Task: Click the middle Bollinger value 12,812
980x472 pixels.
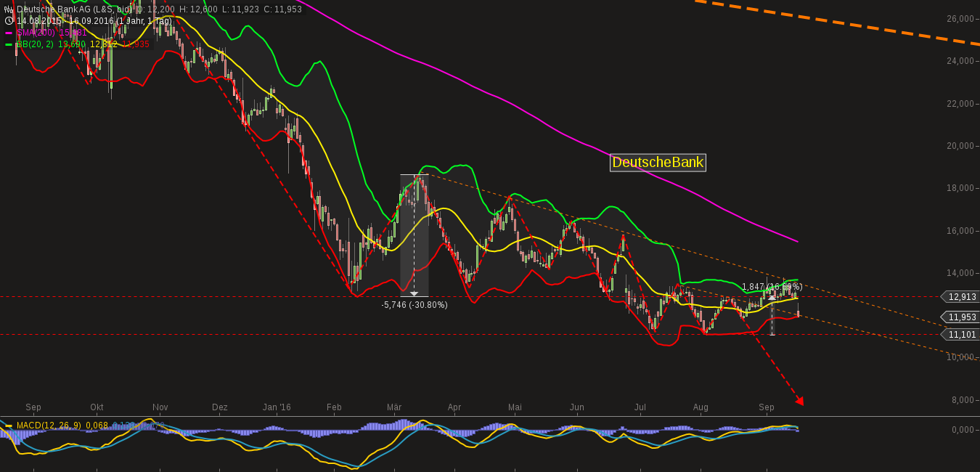Action: tap(104, 44)
